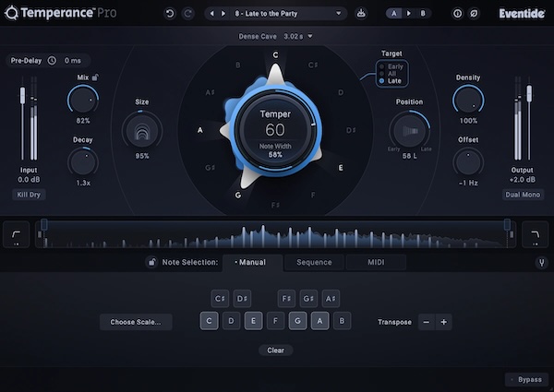This screenshot has width=554, height=392.
Task: Click the Decay knob
Action: pyautogui.click(x=83, y=162)
